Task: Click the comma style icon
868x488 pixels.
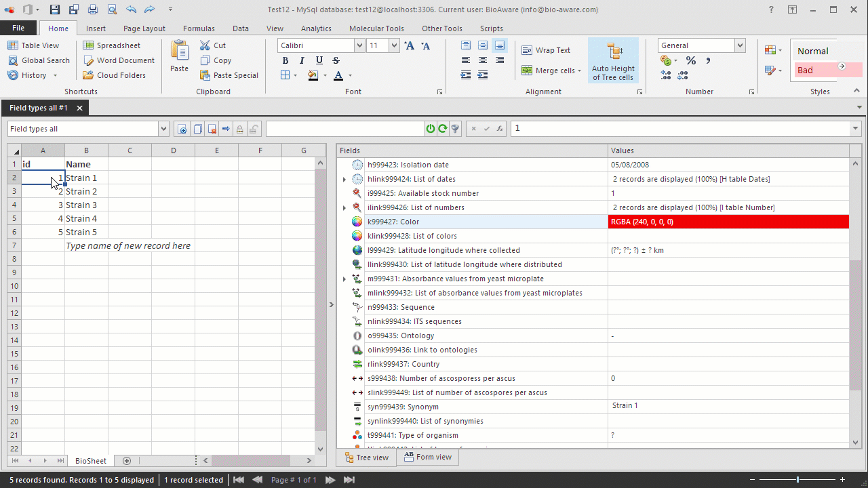Action: 708,60
